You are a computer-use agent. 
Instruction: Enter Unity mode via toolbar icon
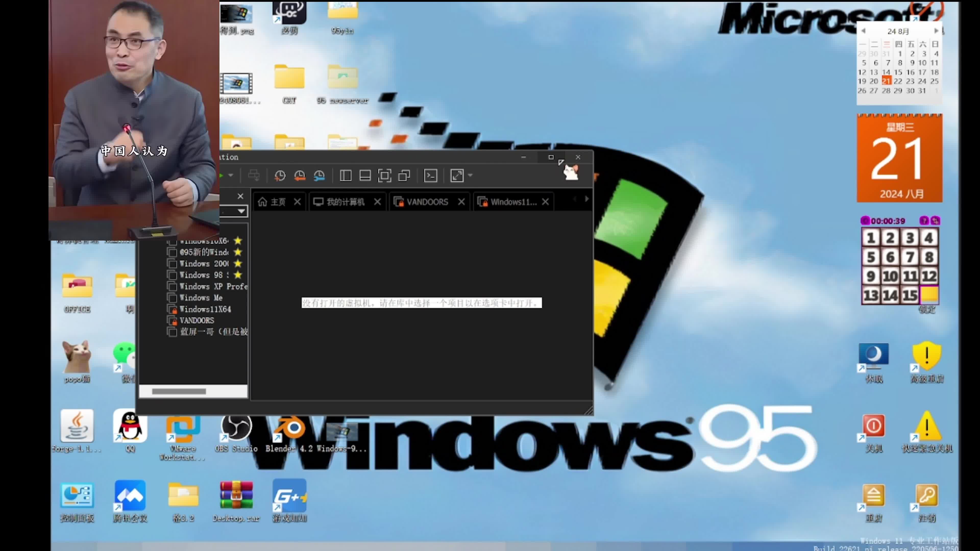[404, 175]
